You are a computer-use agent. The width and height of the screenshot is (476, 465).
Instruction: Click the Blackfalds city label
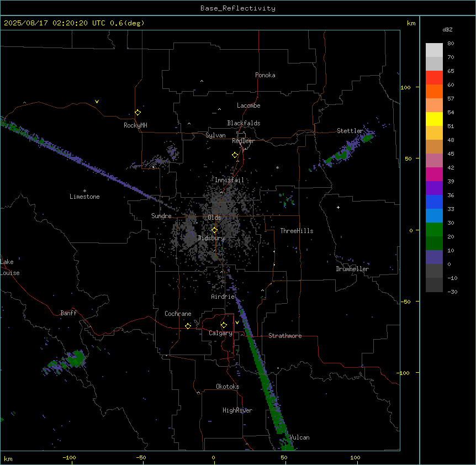[x=244, y=123]
